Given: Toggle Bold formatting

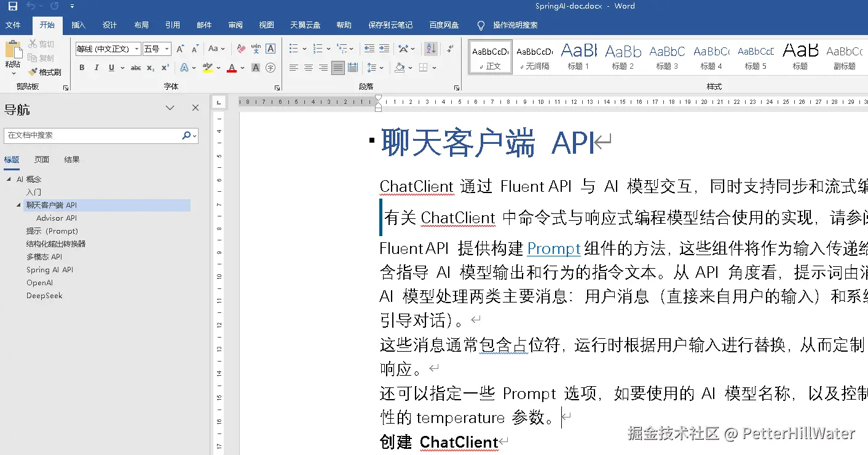Looking at the screenshot, I should [82, 68].
